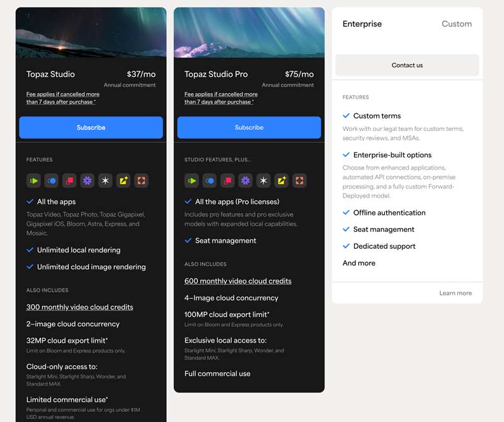
Task: Click 'Seat management' in Enterprise card
Action: click(x=384, y=229)
